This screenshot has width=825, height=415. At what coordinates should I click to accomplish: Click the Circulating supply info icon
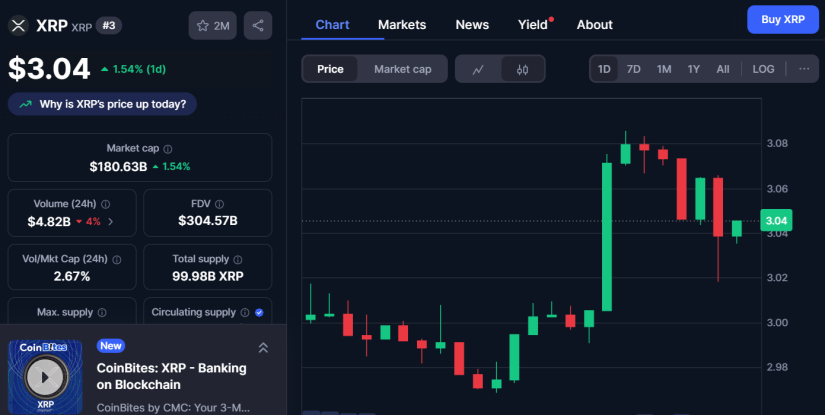245,312
